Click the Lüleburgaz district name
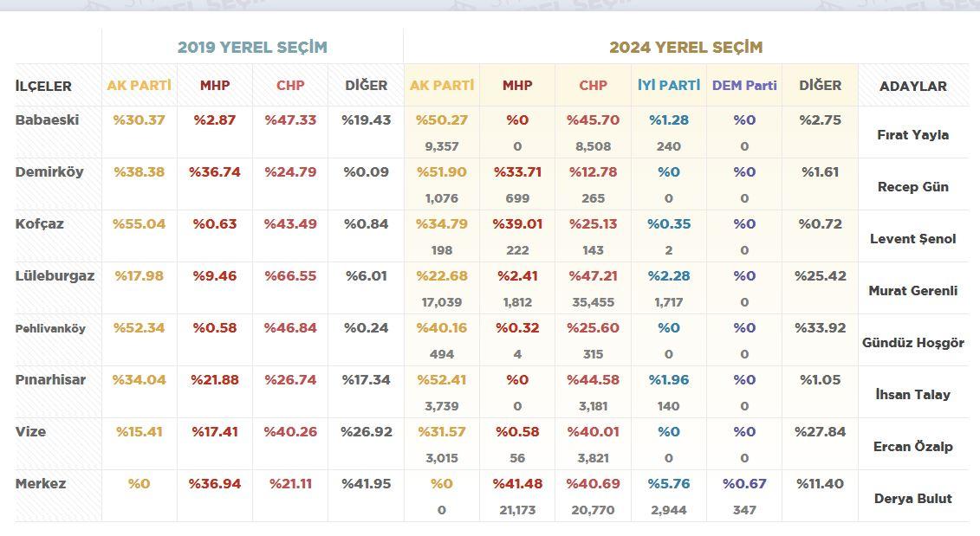 (55, 276)
